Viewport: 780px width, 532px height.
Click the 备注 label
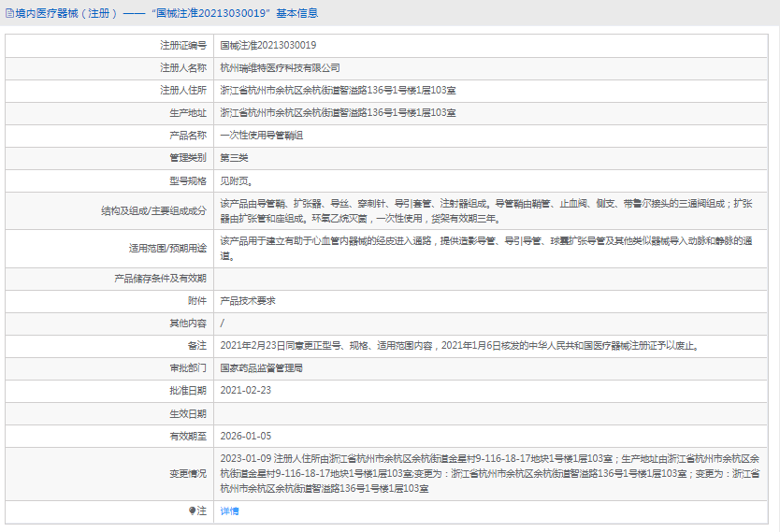coord(197,346)
